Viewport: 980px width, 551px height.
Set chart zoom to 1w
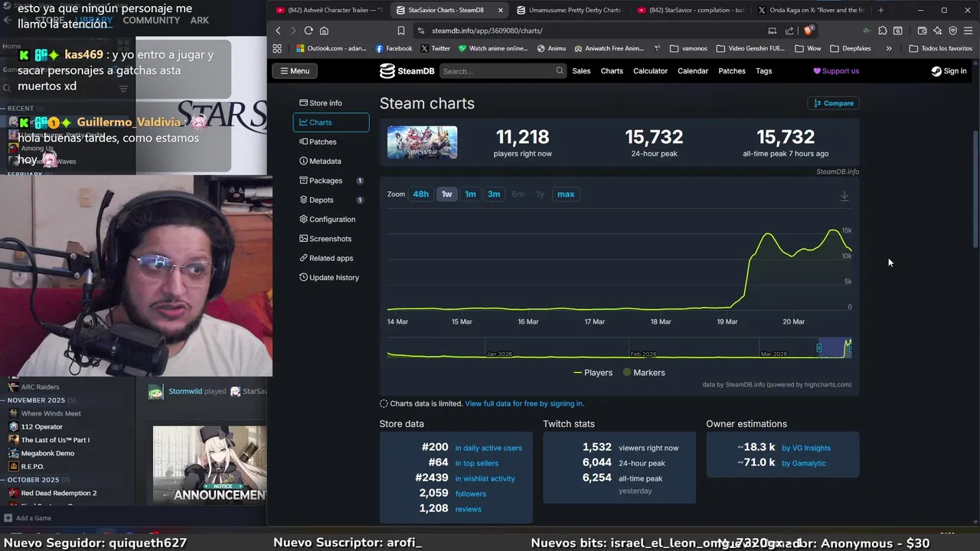point(446,194)
